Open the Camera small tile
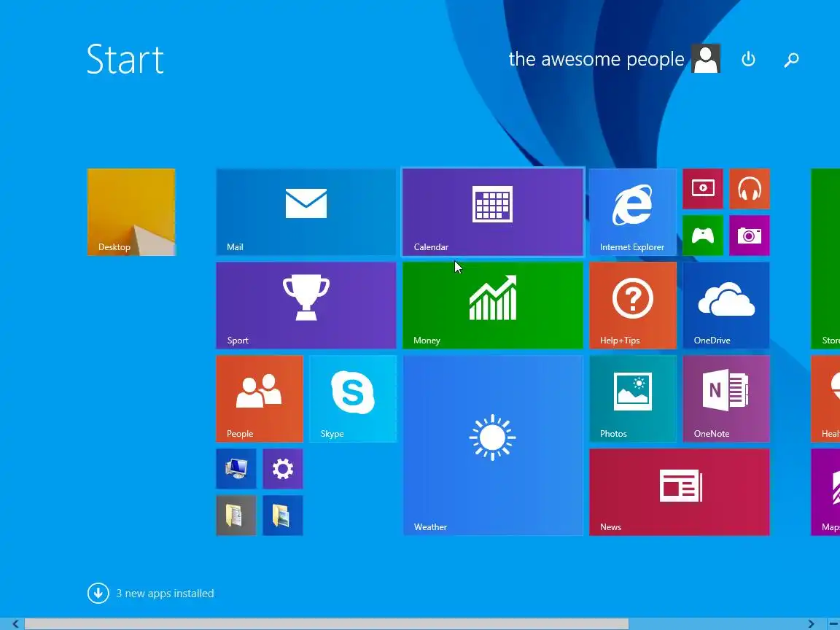The image size is (840, 630). [x=750, y=236]
